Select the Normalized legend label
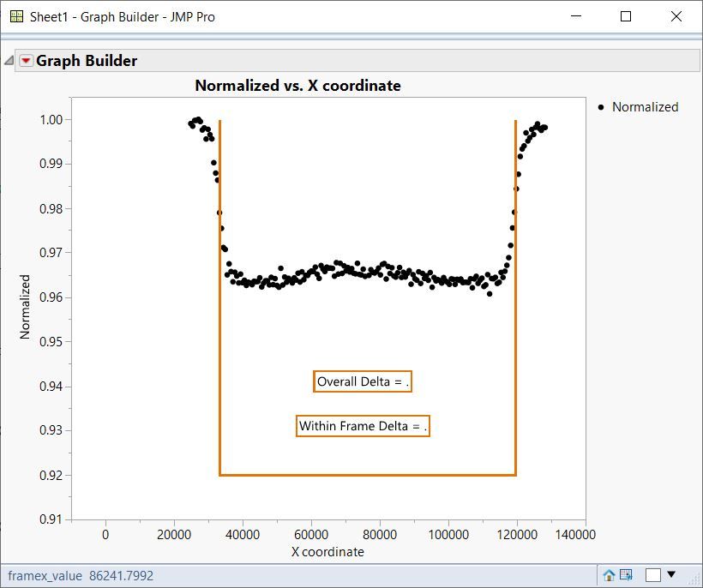 click(646, 107)
